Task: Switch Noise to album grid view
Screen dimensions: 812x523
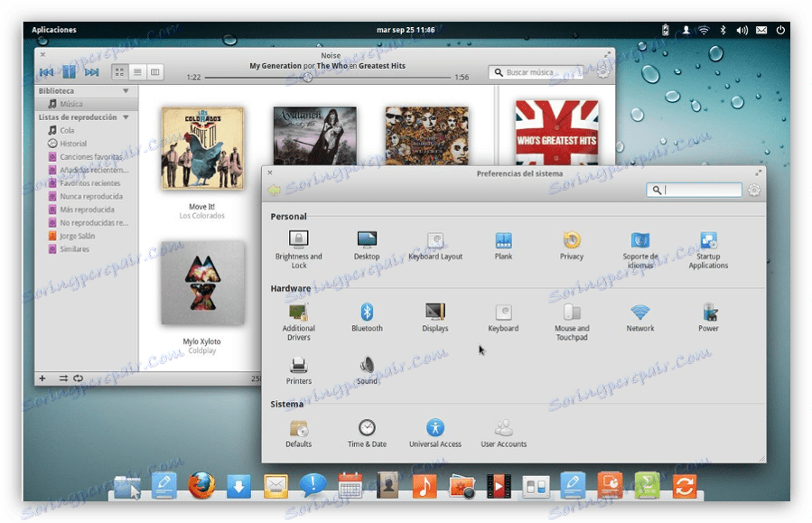Action: (119, 72)
